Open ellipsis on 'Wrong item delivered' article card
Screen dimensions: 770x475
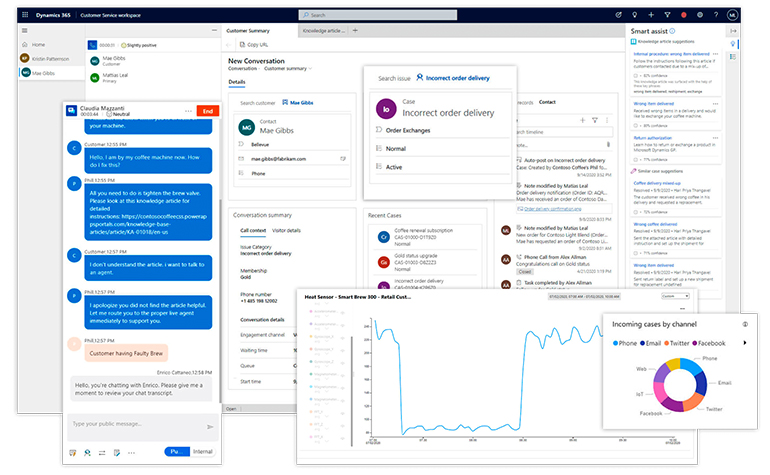(715, 104)
